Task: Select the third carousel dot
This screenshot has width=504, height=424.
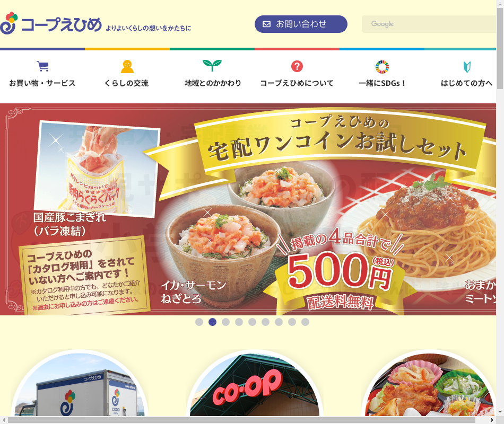Action: (x=225, y=322)
